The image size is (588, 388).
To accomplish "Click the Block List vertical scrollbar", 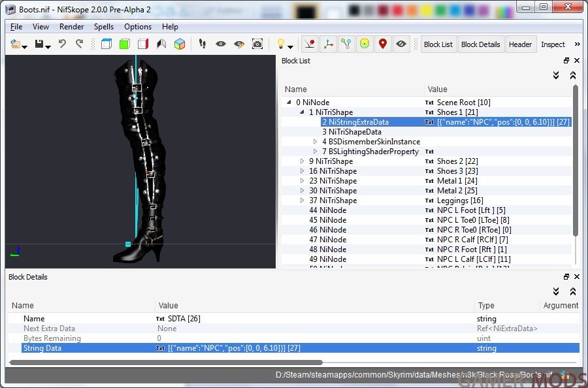I will point(576,161).
